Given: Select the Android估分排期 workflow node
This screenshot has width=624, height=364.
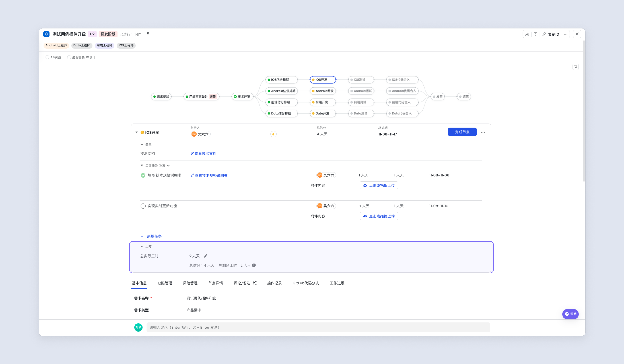Looking at the screenshot, I should [x=281, y=91].
